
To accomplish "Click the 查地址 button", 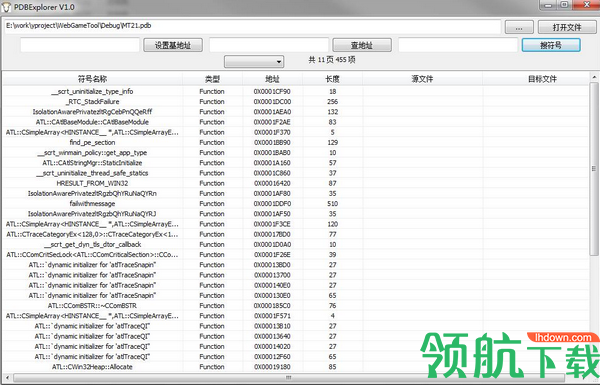I will click(362, 45).
